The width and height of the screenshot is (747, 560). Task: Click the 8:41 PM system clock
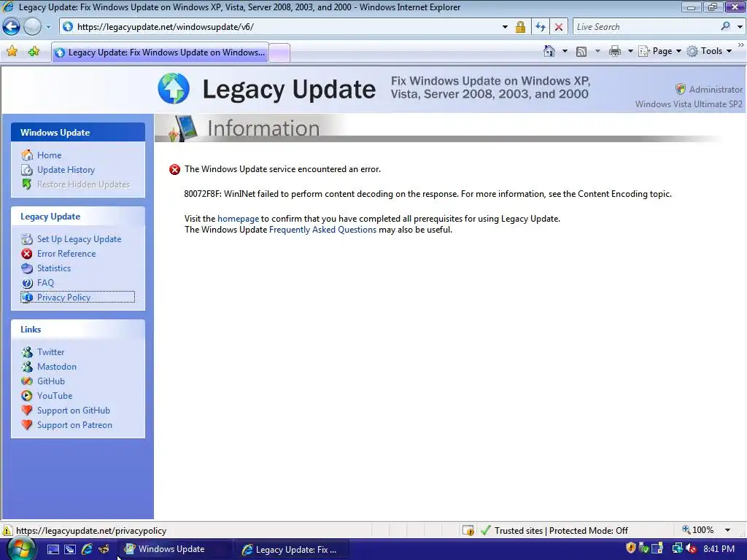click(x=719, y=549)
